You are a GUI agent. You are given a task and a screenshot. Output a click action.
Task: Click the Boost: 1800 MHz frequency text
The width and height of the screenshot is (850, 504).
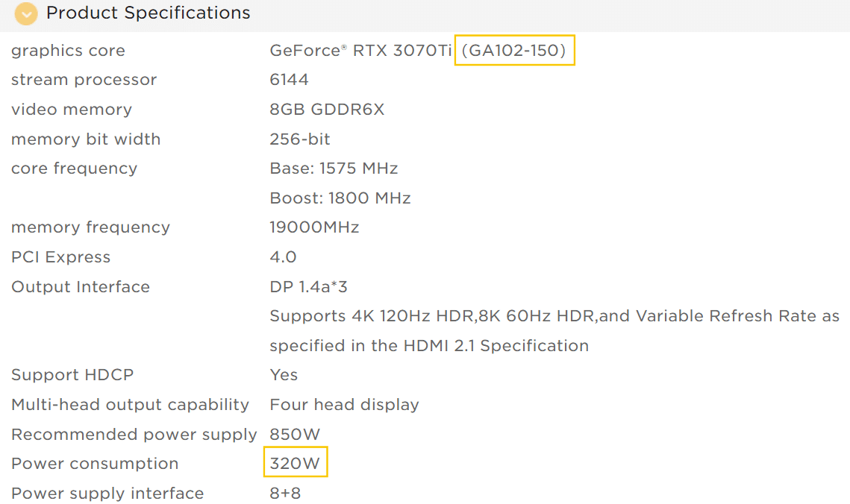pyautogui.click(x=340, y=198)
